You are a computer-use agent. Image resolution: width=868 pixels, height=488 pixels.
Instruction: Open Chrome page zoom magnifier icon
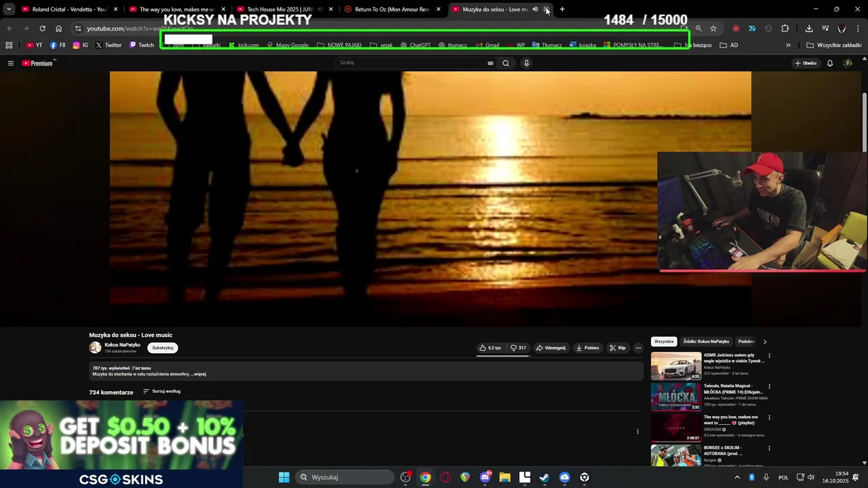tap(698, 28)
